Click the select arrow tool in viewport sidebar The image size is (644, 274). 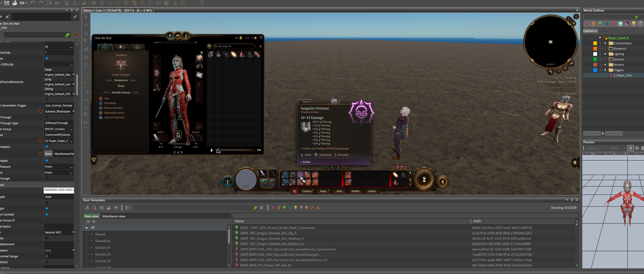click(x=86, y=17)
